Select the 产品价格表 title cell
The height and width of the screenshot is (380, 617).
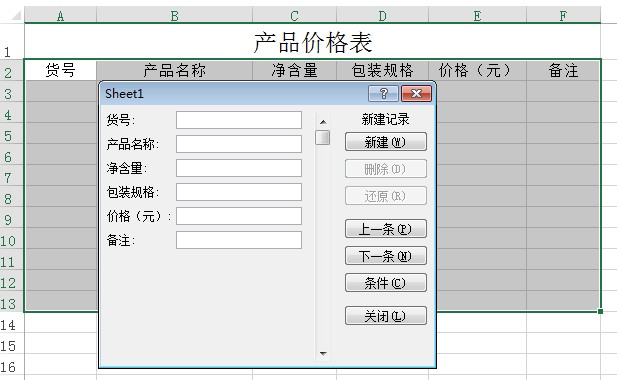pos(312,42)
